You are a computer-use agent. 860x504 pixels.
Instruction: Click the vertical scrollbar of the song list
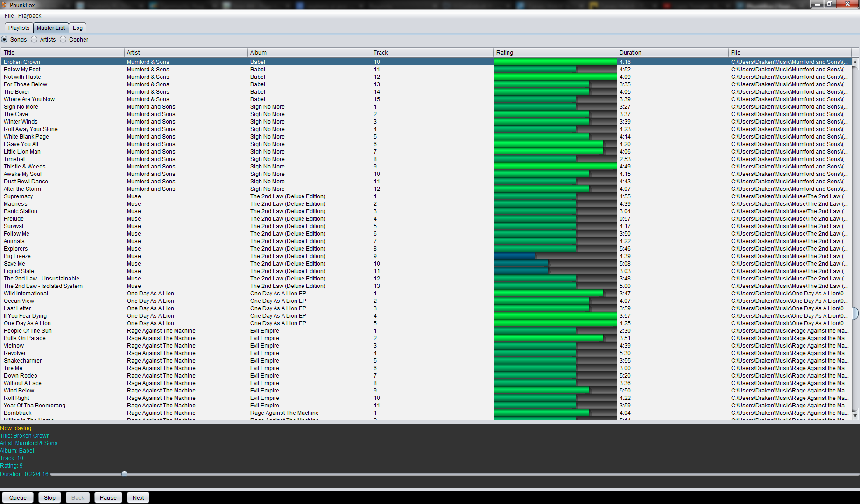click(855, 238)
